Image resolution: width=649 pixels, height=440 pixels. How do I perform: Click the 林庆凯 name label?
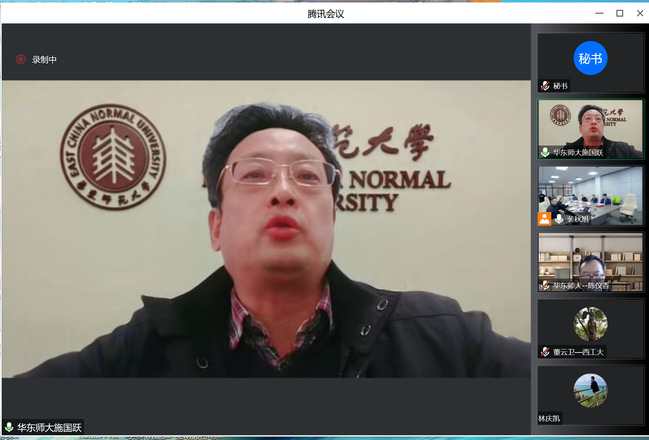(550, 418)
